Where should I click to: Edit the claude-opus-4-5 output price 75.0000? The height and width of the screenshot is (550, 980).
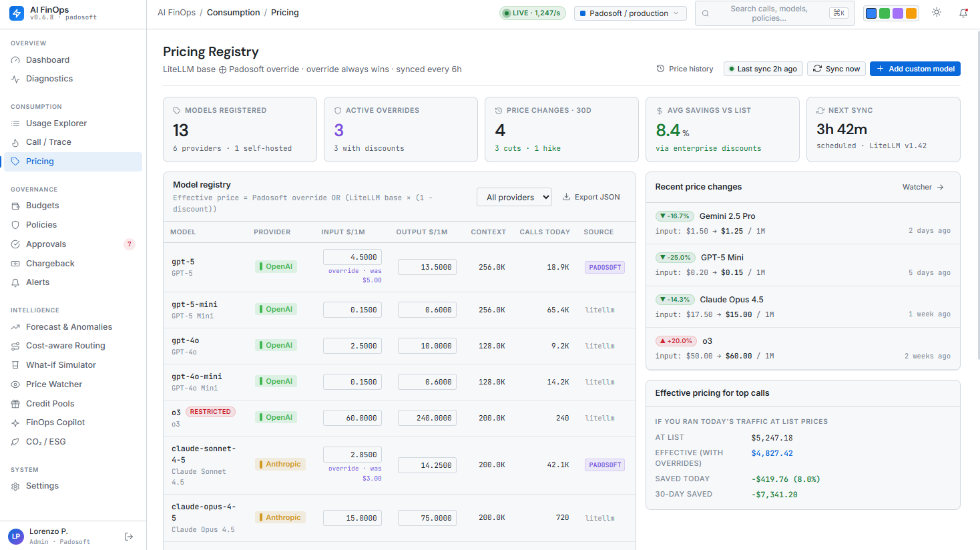click(427, 518)
